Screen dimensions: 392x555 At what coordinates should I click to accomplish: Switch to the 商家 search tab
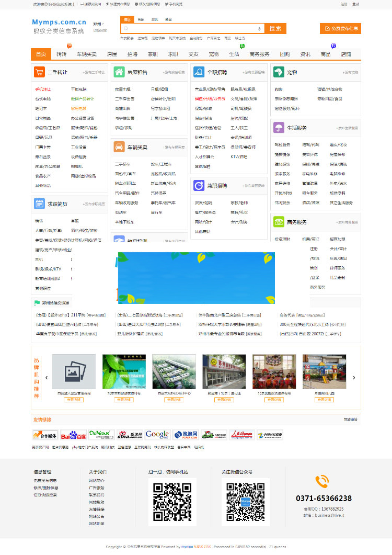pos(141,19)
